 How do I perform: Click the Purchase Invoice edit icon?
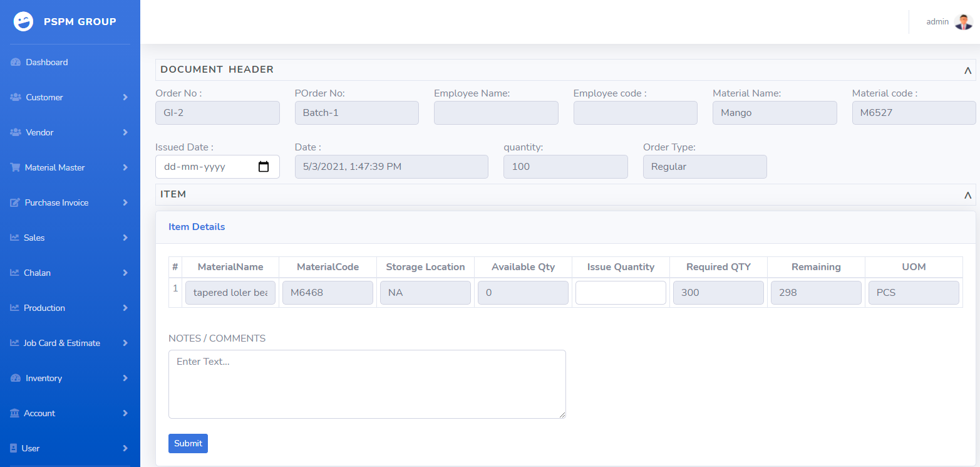(16, 203)
